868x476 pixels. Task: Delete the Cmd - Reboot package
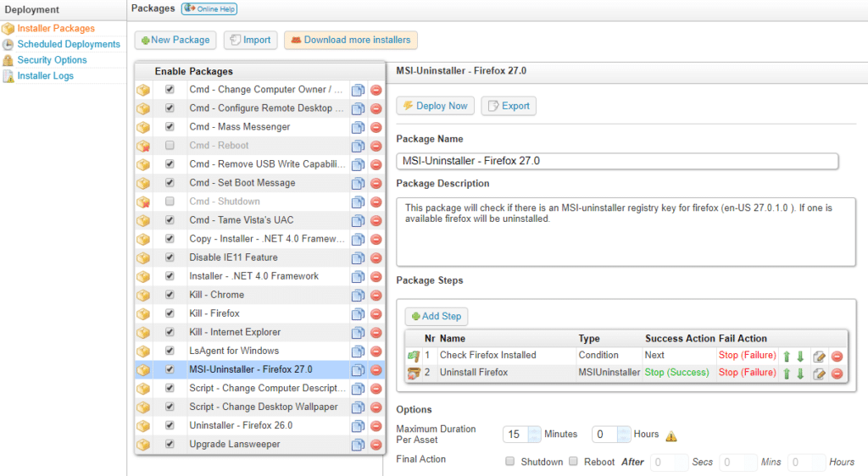pos(376,146)
